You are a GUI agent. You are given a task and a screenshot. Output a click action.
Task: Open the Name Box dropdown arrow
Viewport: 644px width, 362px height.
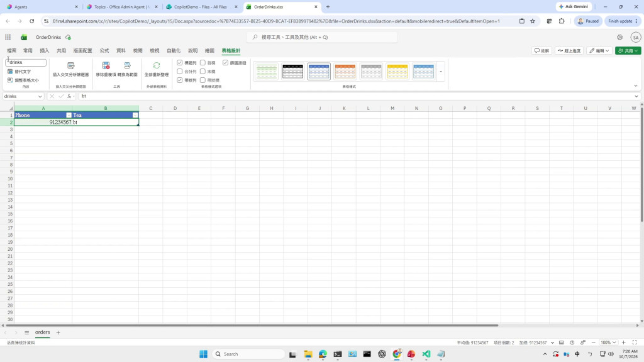[x=40, y=96]
